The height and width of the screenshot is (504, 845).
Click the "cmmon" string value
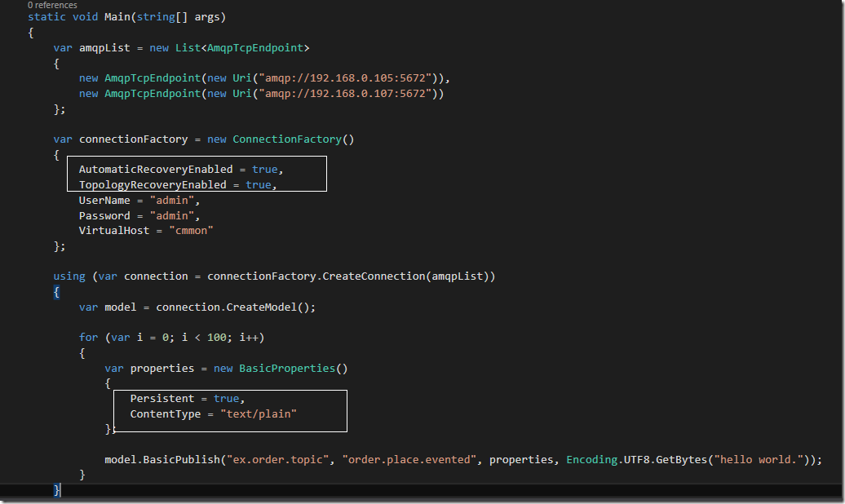click(191, 231)
